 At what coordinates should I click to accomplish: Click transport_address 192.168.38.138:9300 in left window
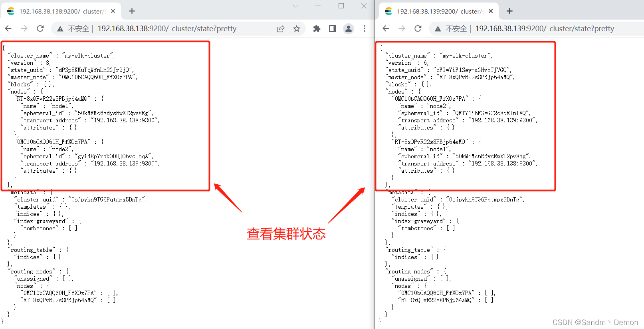click(x=90, y=120)
